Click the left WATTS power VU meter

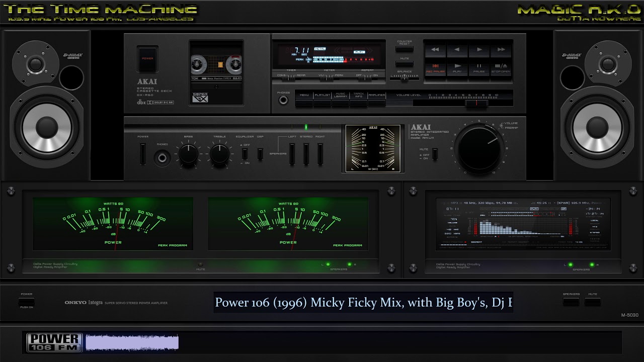[x=113, y=223]
